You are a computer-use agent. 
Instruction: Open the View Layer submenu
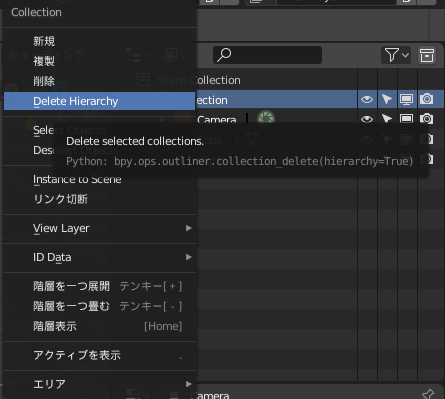99,228
